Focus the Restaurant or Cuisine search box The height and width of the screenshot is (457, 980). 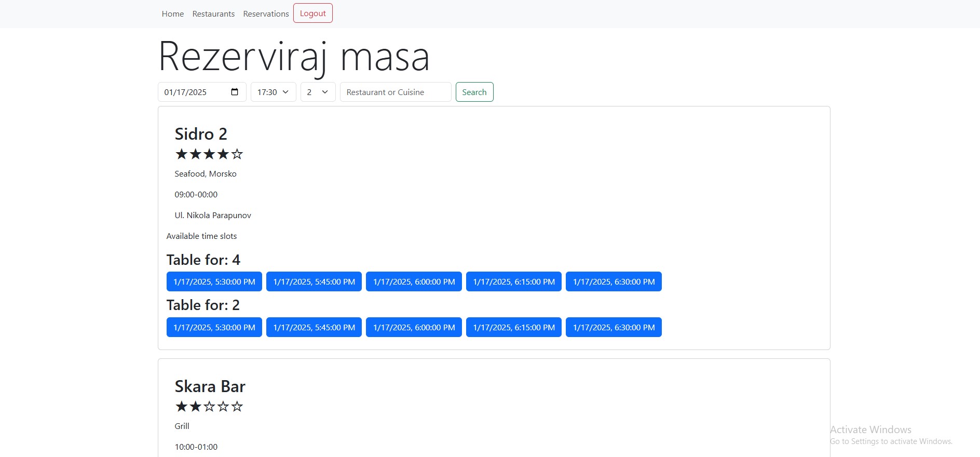[x=395, y=92]
